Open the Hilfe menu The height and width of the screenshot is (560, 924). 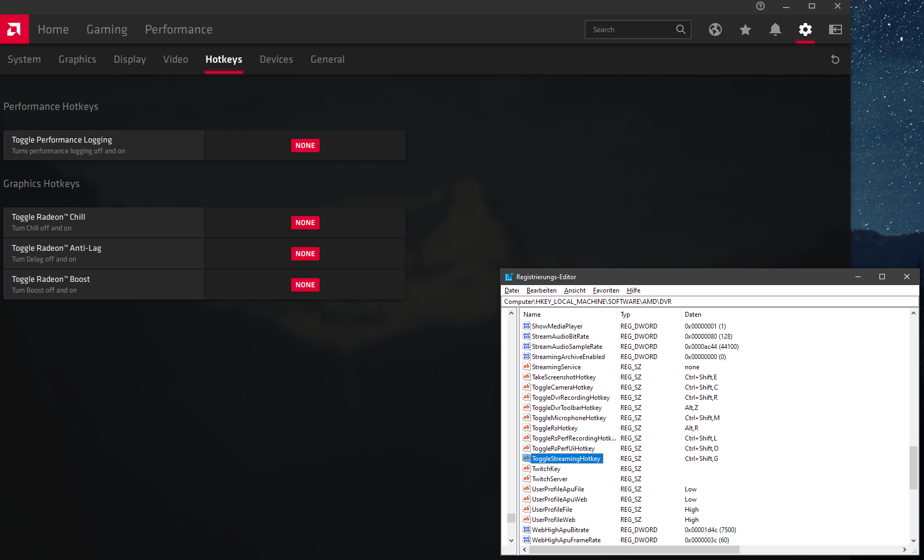coord(633,290)
